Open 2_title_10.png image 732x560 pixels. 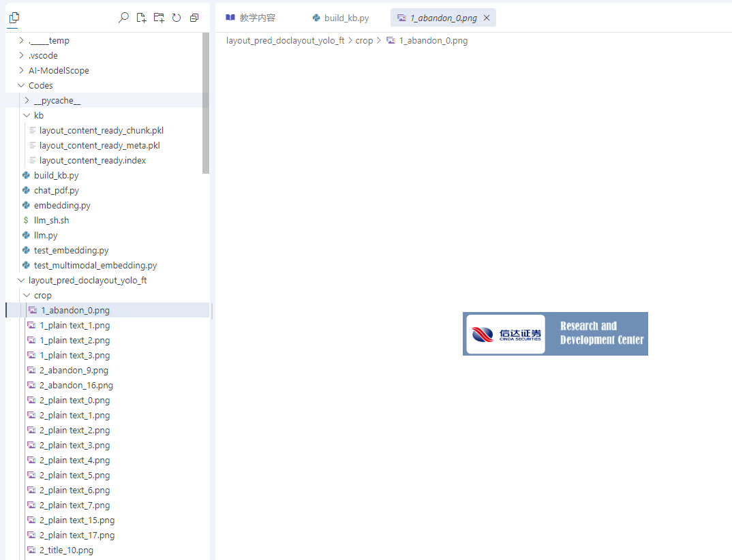[x=108, y=550]
